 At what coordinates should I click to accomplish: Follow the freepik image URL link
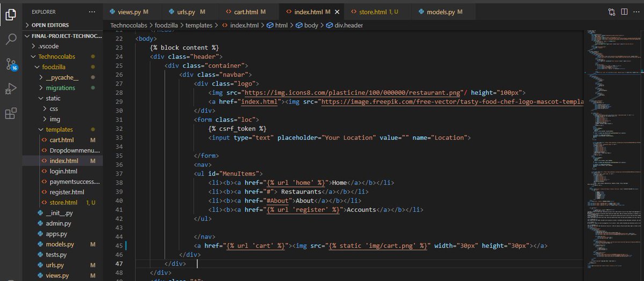click(452, 101)
